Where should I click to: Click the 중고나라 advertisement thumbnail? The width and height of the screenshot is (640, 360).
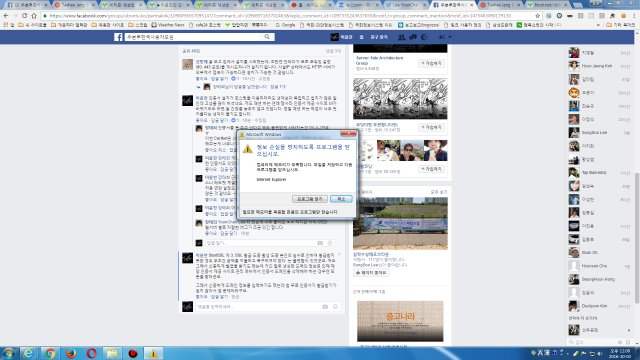click(400, 321)
